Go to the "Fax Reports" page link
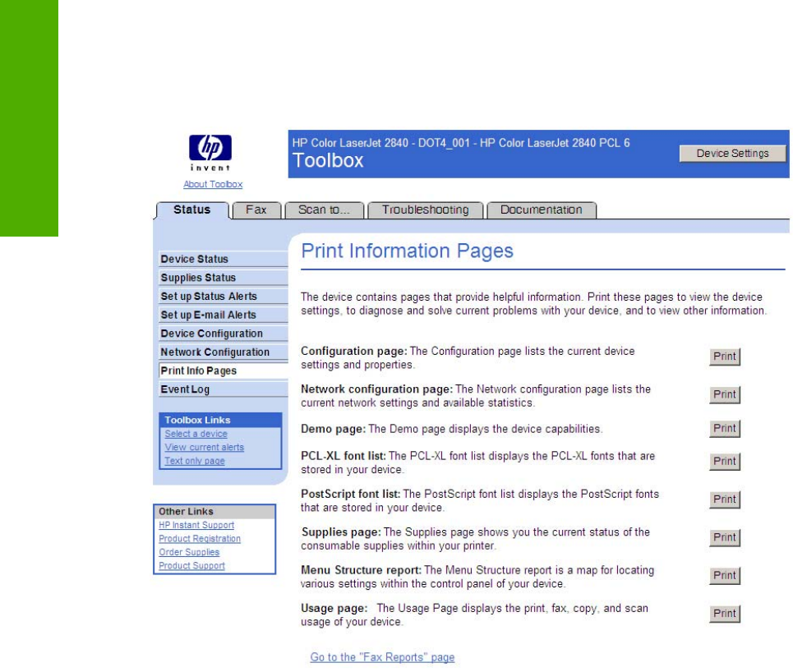Viewport: 793px width, 672px height. [382, 657]
